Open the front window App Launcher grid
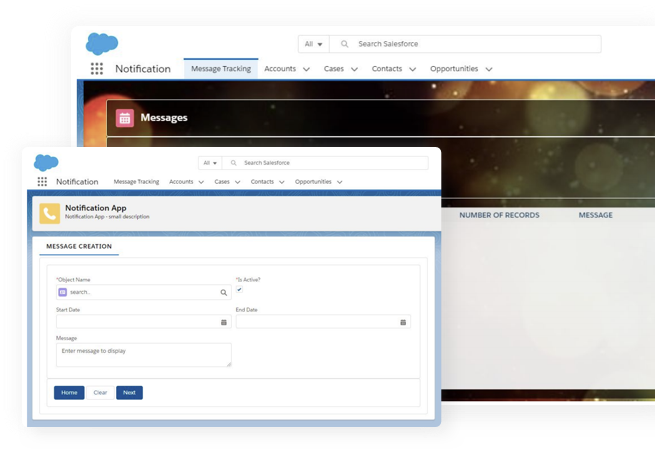Viewport: 655px width, 449px height. coord(42,182)
